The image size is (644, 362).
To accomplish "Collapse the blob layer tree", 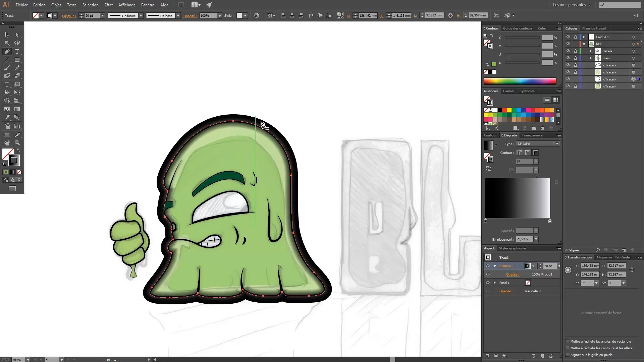I will [x=584, y=44].
